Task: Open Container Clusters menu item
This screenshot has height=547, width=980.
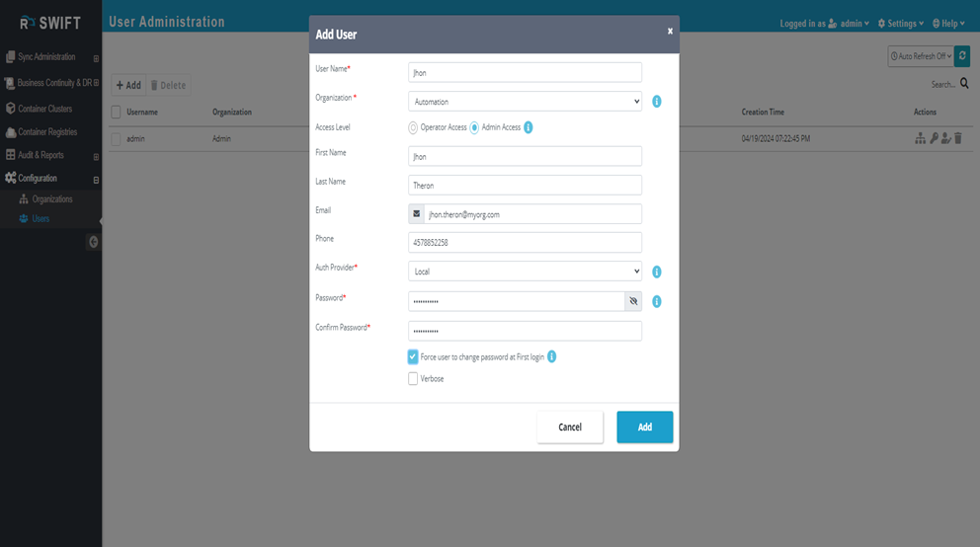Action: [x=45, y=108]
